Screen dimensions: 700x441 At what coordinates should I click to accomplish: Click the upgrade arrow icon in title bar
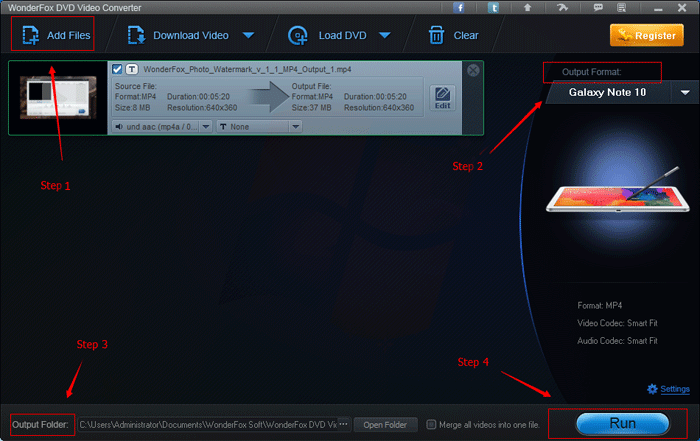(x=527, y=7)
